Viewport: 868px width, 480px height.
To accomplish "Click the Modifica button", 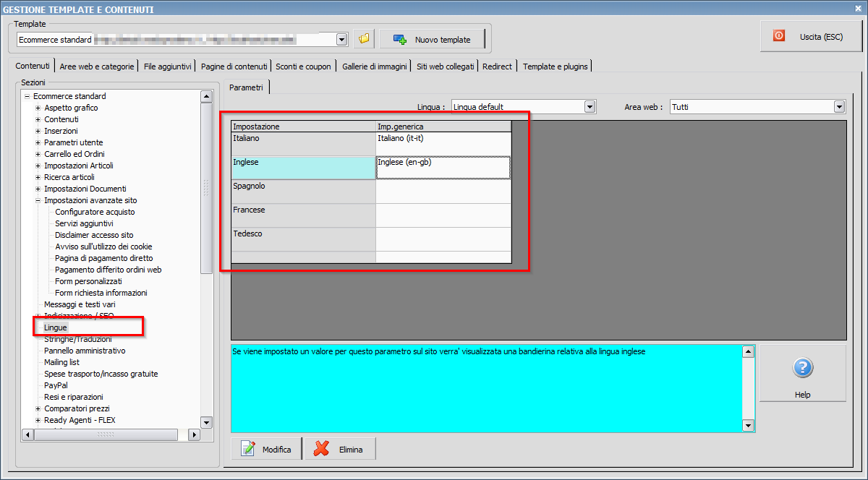I will point(267,449).
